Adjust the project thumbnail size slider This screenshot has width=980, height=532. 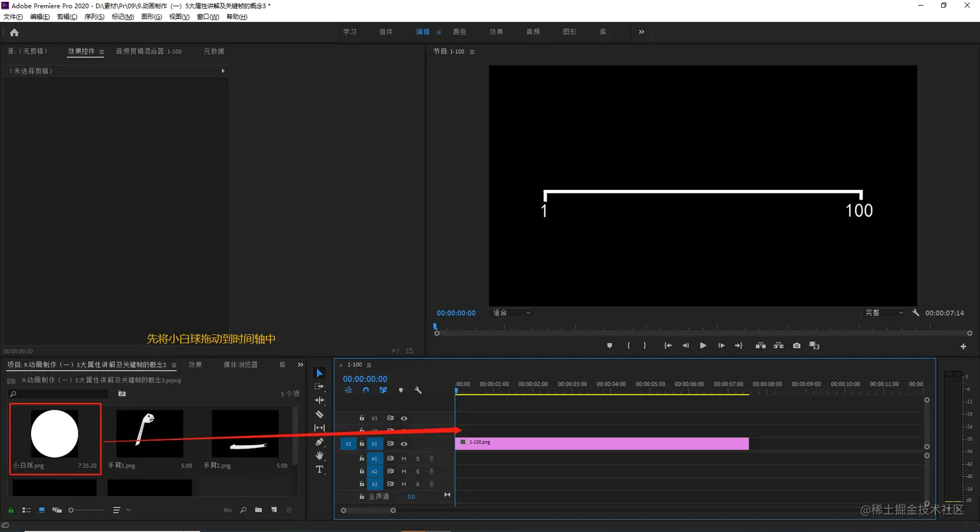coord(86,510)
